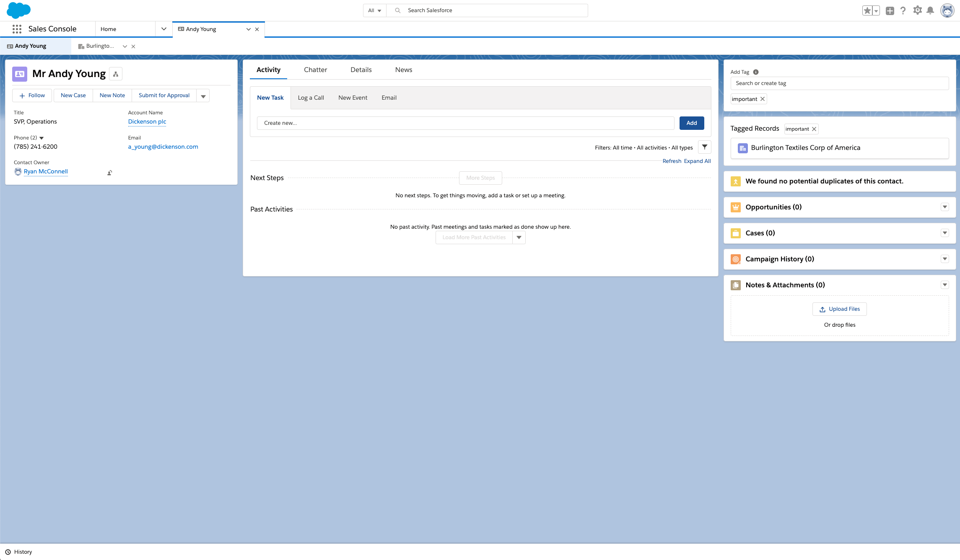Click the Campaign History target icon
The width and height of the screenshot is (960, 560).
click(736, 259)
